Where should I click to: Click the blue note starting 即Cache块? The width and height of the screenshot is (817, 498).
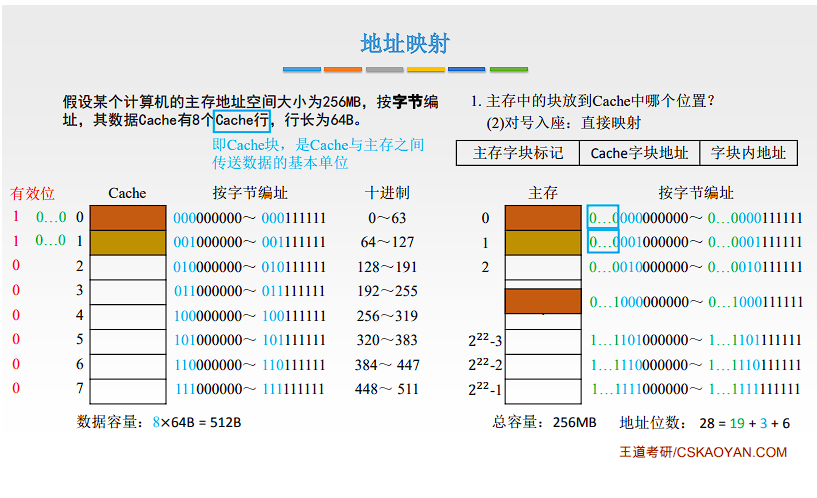pyautogui.click(x=318, y=154)
